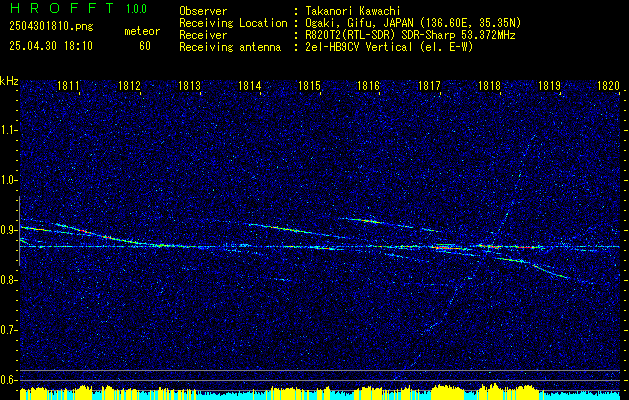
Task: Click the meteor label
Action: (142, 31)
